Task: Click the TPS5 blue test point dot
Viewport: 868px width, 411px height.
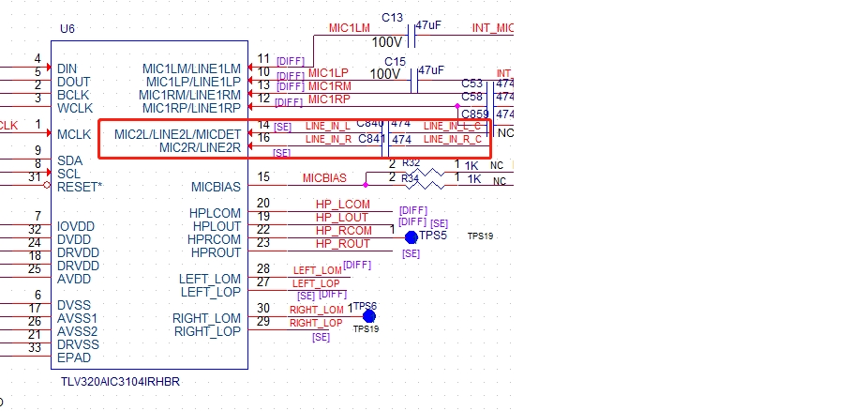Action: [x=411, y=237]
